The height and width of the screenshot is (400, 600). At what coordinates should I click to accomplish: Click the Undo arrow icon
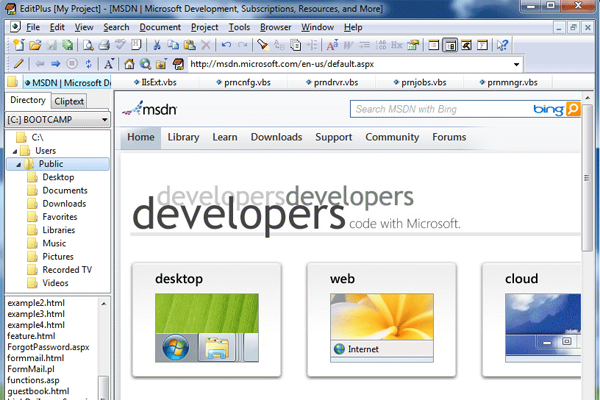point(226,45)
